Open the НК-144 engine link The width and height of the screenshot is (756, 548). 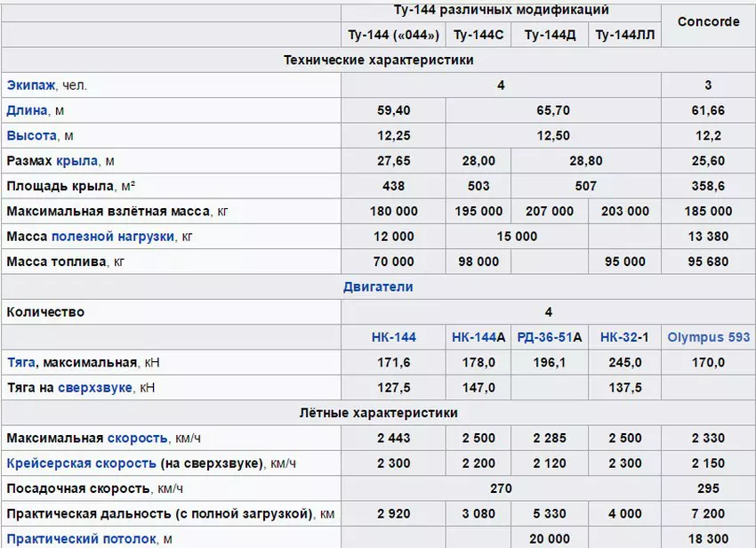392,337
